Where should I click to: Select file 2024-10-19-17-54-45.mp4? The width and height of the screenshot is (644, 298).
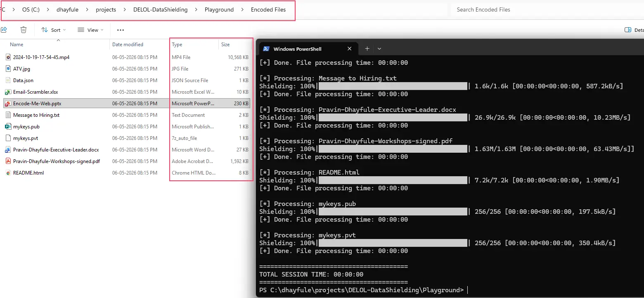point(41,57)
